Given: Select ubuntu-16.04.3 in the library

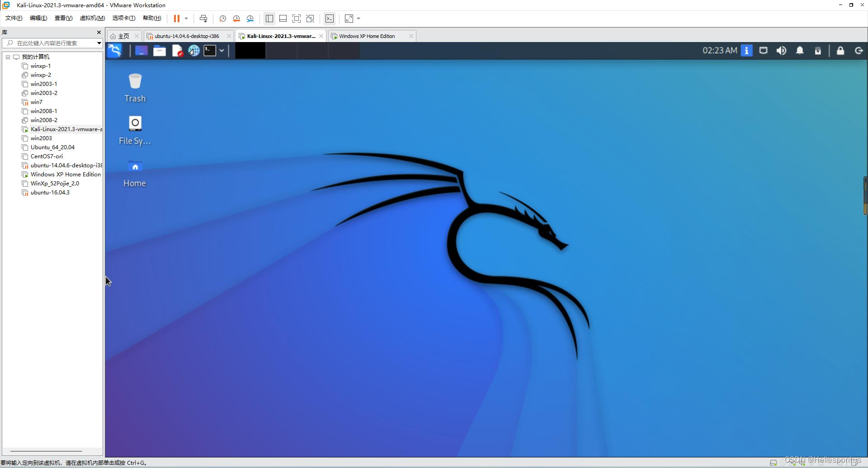Looking at the screenshot, I should [50, 193].
